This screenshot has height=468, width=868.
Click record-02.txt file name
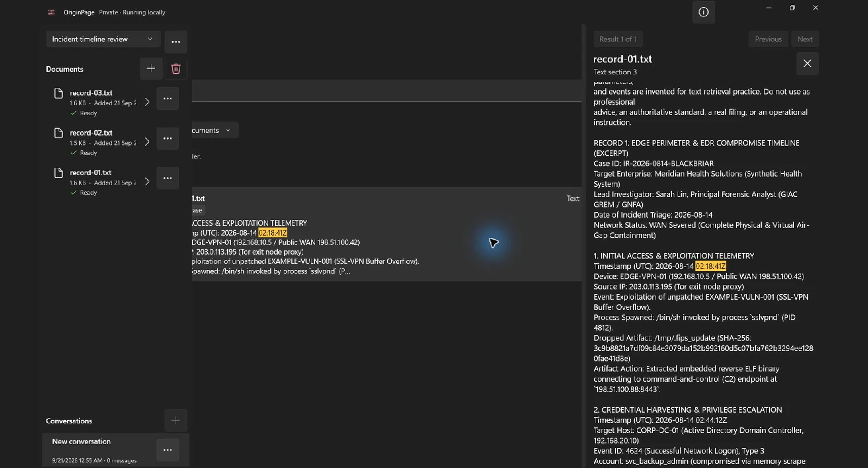point(91,132)
